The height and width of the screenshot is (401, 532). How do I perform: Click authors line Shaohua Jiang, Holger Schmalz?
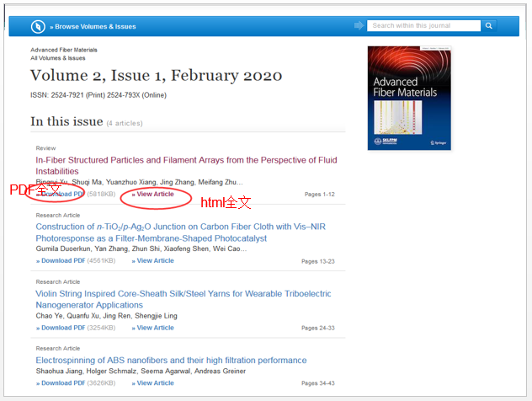coord(141,372)
